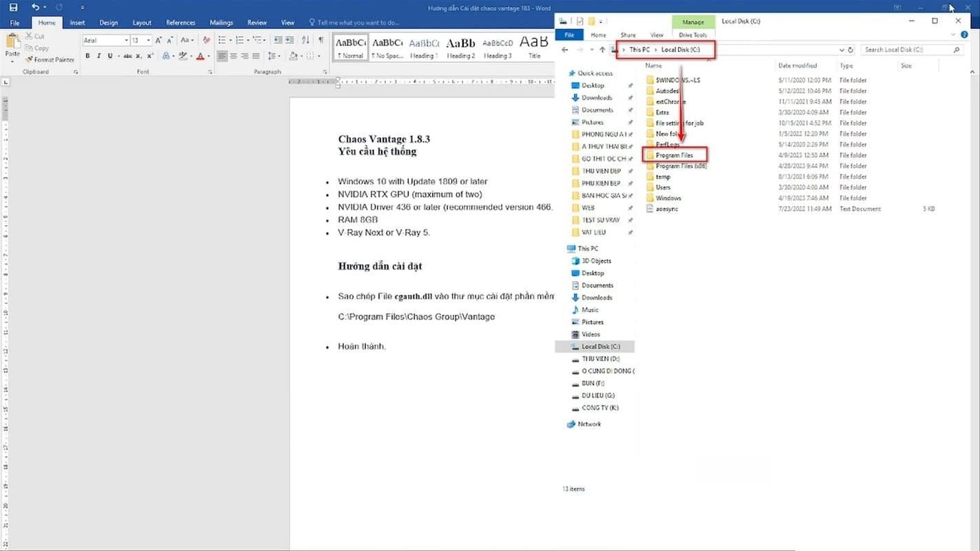Screen dimensions: 980x551
Task: Toggle Underline formatting in Word
Action: tap(110, 56)
